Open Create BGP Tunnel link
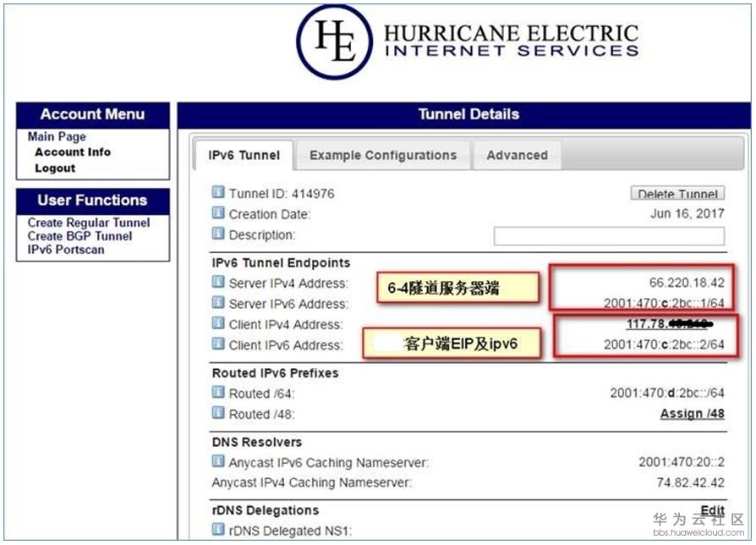This screenshot has height=545, width=756. [x=79, y=236]
